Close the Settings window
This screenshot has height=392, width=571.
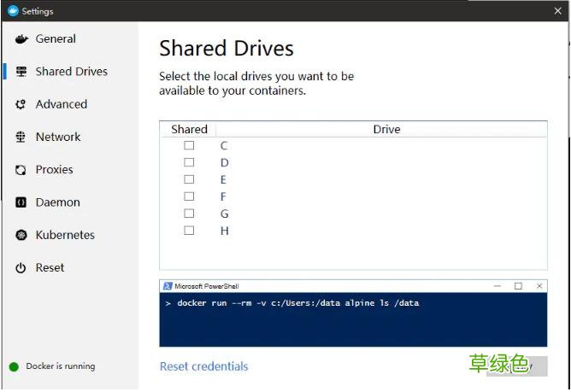point(558,11)
